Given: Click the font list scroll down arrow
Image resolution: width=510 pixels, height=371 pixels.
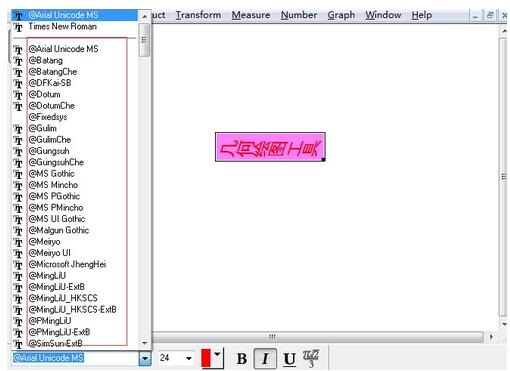Looking at the screenshot, I should [x=145, y=343].
